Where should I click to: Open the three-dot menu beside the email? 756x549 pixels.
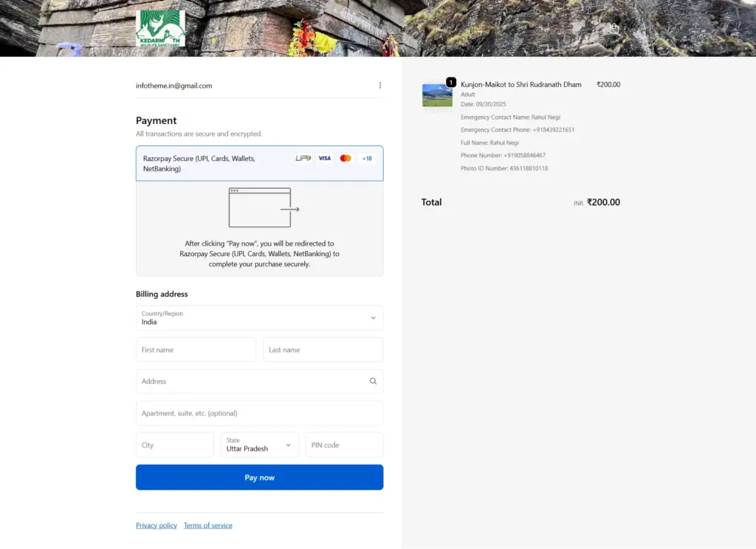pyautogui.click(x=380, y=86)
